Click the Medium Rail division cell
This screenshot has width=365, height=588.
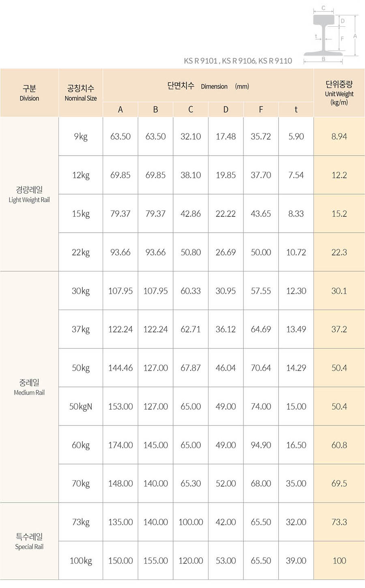coord(29,387)
